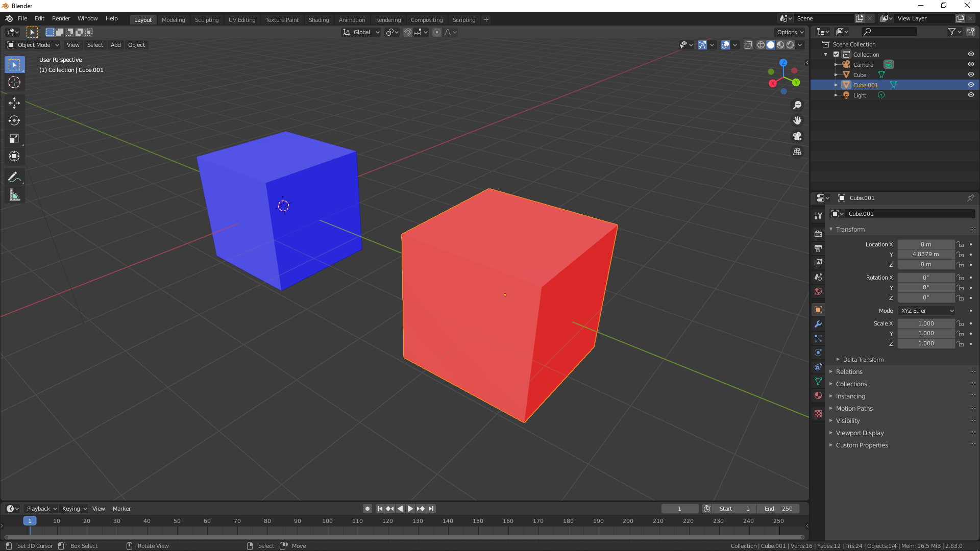Screen dimensions: 980x551
Task: Select the Transform tool
Action: point(14,156)
